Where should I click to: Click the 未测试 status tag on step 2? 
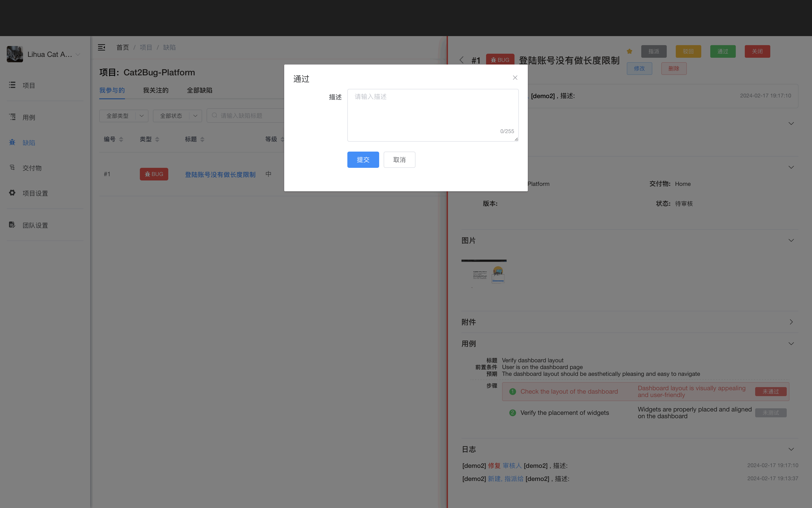pos(771,413)
